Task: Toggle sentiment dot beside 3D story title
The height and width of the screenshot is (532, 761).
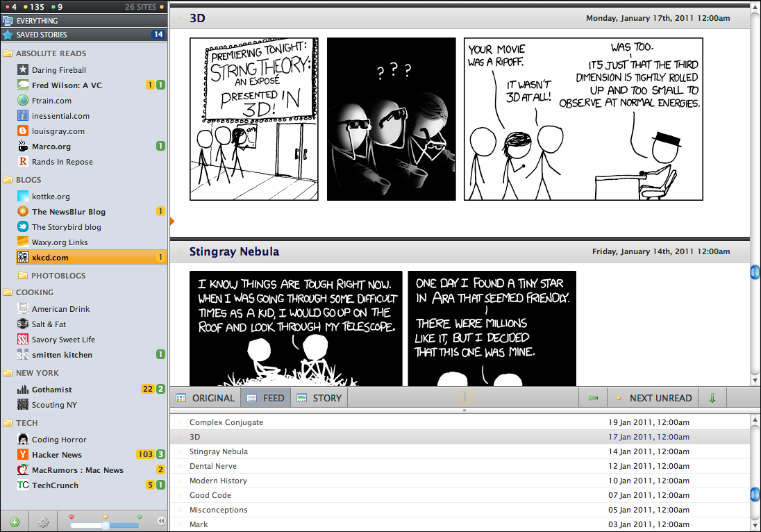Action: click(x=180, y=19)
